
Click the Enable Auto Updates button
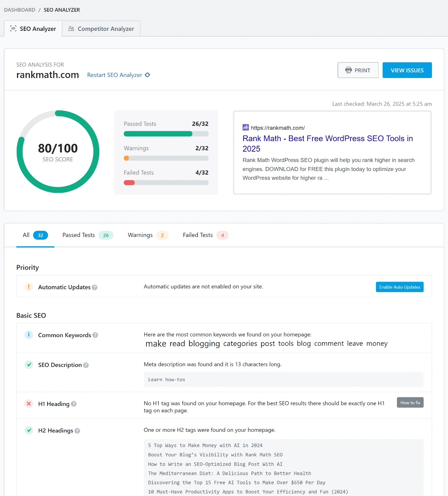tap(399, 287)
